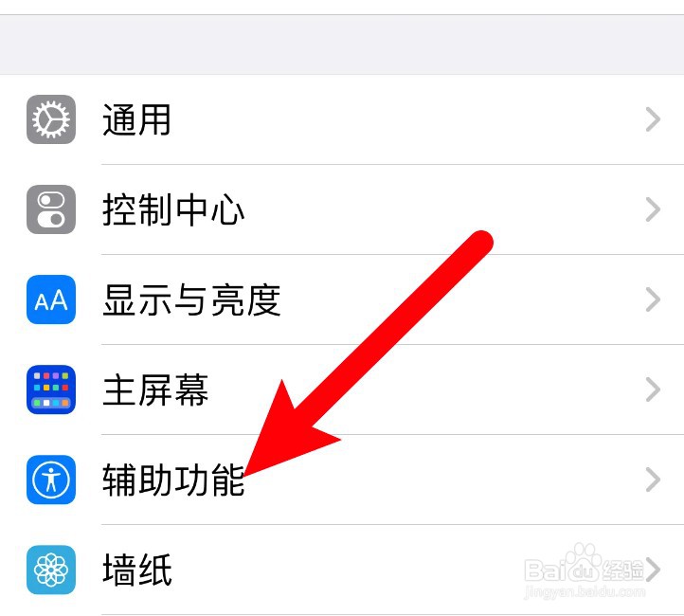Tap the Accessibility (辅助功能) person icon
This screenshot has width=684, height=616.
pos(51,480)
